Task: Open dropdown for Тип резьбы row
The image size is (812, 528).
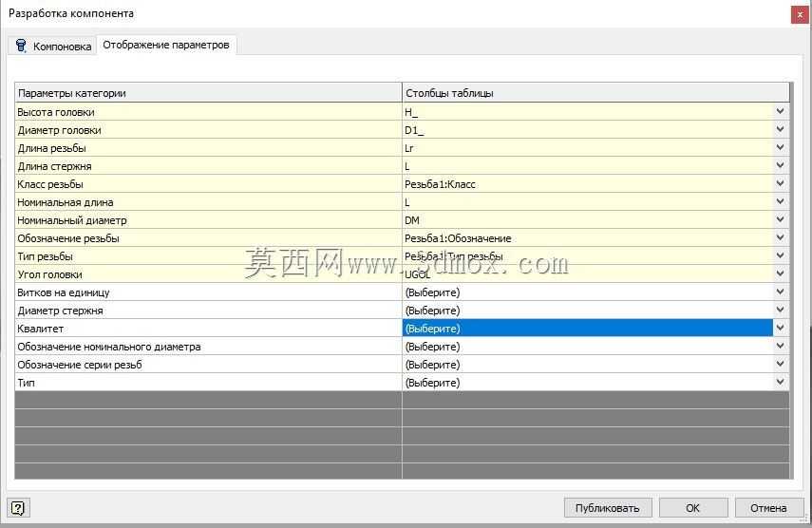Action: pyautogui.click(x=781, y=255)
